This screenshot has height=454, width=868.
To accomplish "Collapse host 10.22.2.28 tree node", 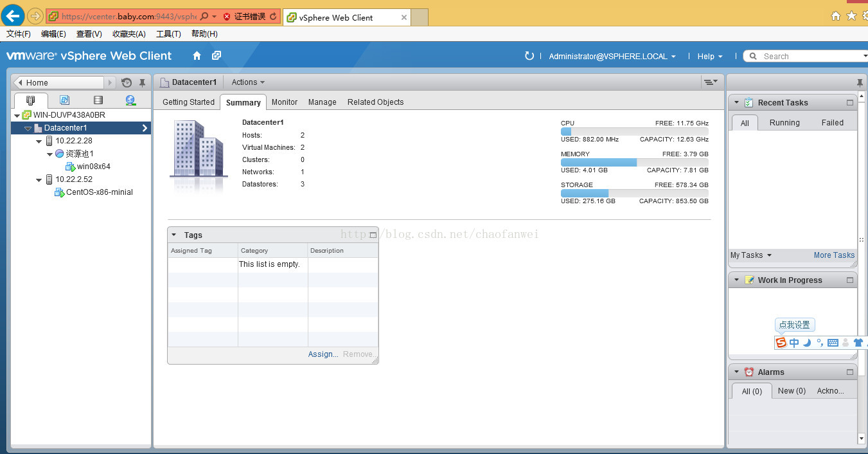I will coord(39,141).
